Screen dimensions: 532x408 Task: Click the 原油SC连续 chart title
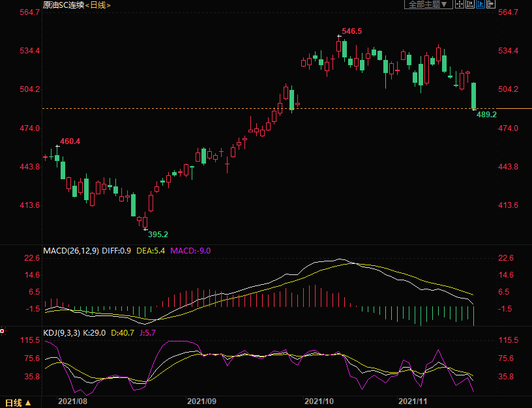pyautogui.click(x=63, y=5)
